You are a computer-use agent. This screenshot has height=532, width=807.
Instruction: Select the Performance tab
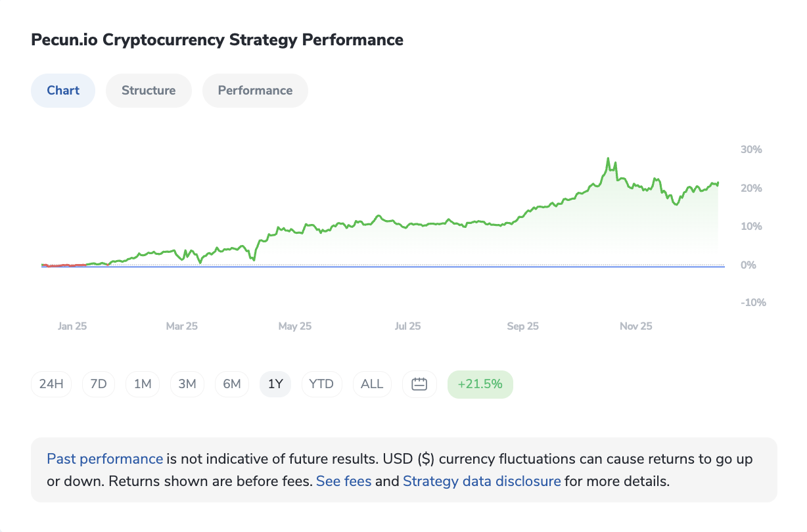[x=255, y=91]
